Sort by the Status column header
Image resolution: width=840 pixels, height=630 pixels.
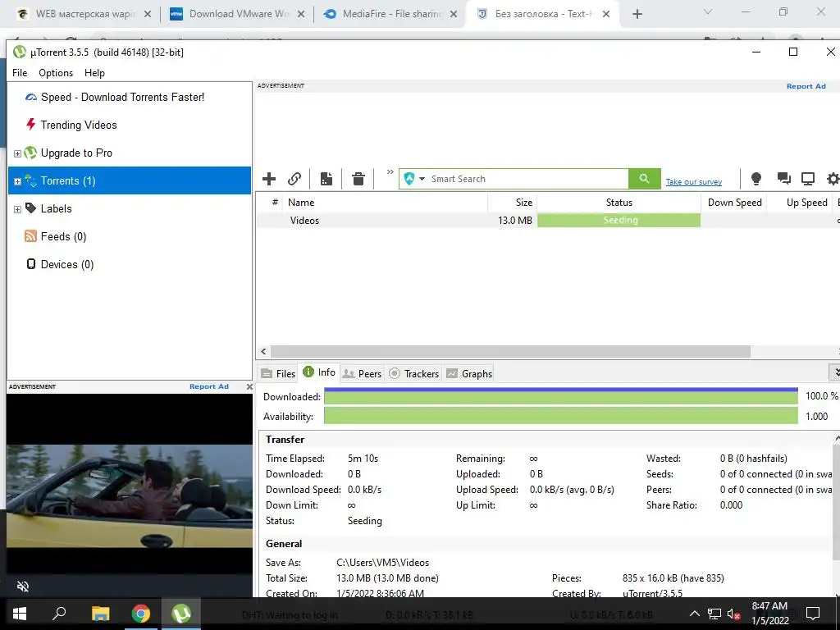click(x=619, y=203)
